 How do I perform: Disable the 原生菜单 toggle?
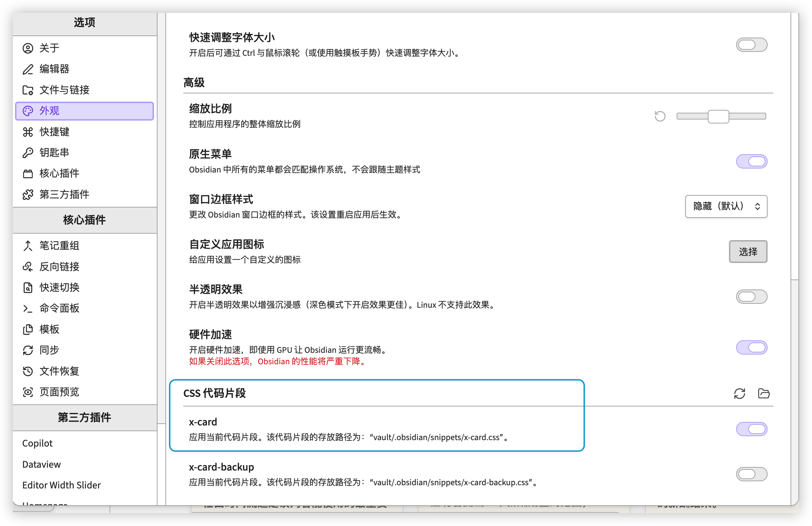click(x=751, y=162)
